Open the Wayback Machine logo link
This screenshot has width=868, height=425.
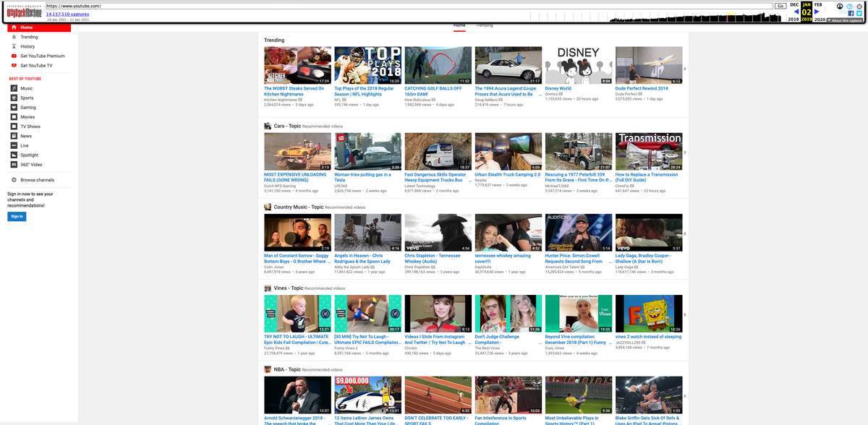25,12
